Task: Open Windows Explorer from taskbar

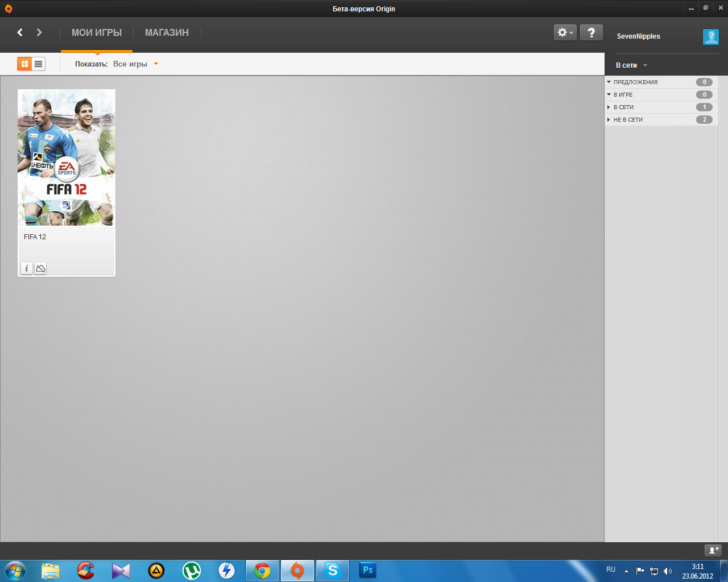Action: [51, 570]
